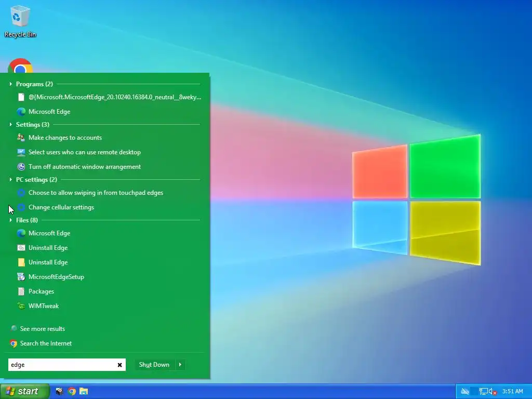Click the remote desktop monitor icon
532x399 pixels.
[x=21, y=152]
